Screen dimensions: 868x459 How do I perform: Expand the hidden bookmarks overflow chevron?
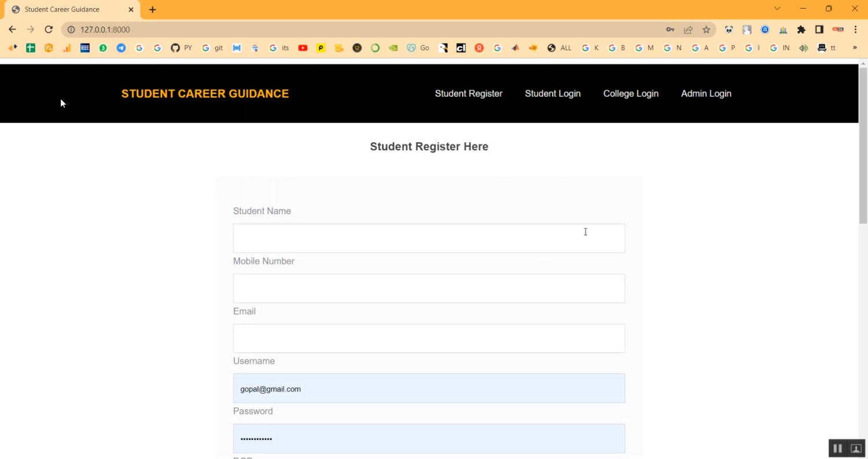[x=854, y=48]
